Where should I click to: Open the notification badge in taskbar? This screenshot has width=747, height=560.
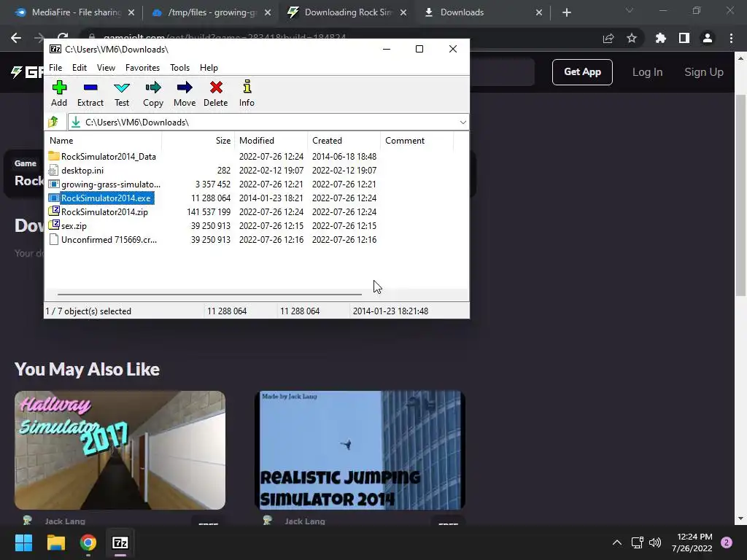point(727,542)
